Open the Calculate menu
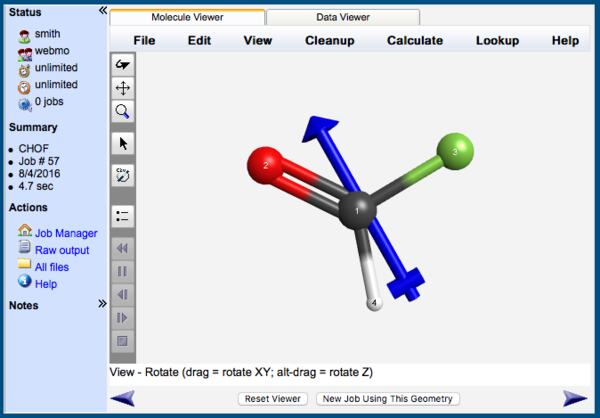The width and height of the screenshot is (600, 418). pyautogui.click(x=414, y=40)
